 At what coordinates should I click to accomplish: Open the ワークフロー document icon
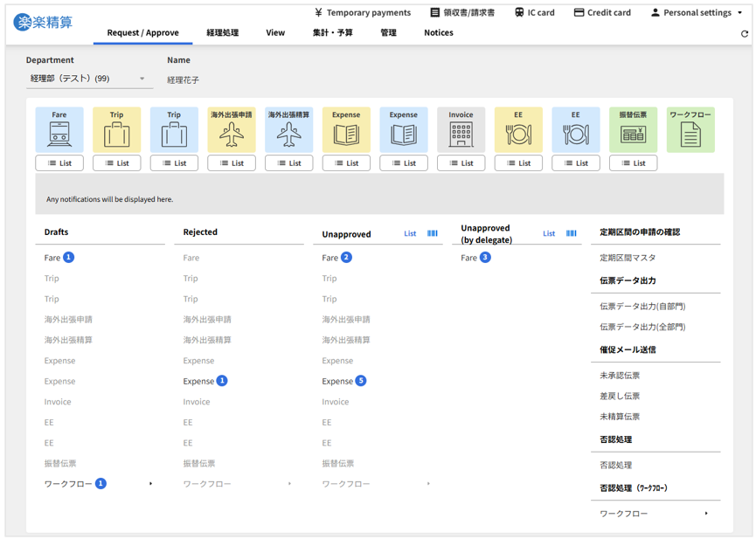coord(690,130)
